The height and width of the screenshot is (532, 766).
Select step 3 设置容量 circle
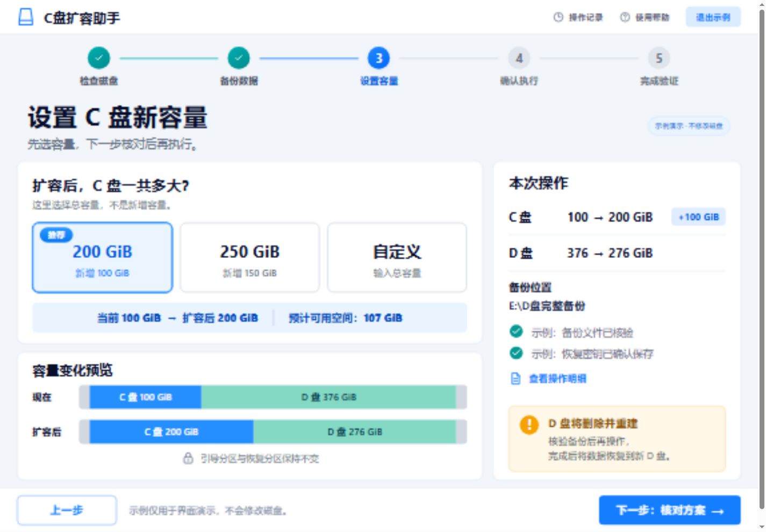[x=379, y=58]
